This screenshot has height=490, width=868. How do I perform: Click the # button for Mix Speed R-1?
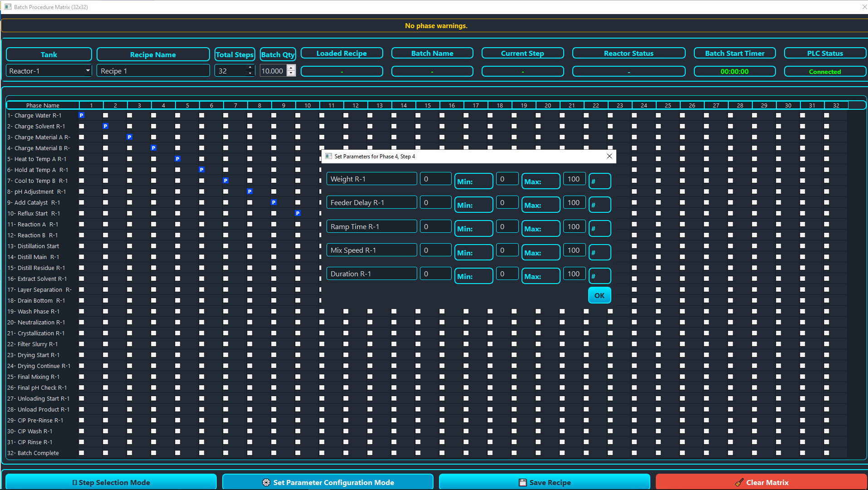(600, 252)
